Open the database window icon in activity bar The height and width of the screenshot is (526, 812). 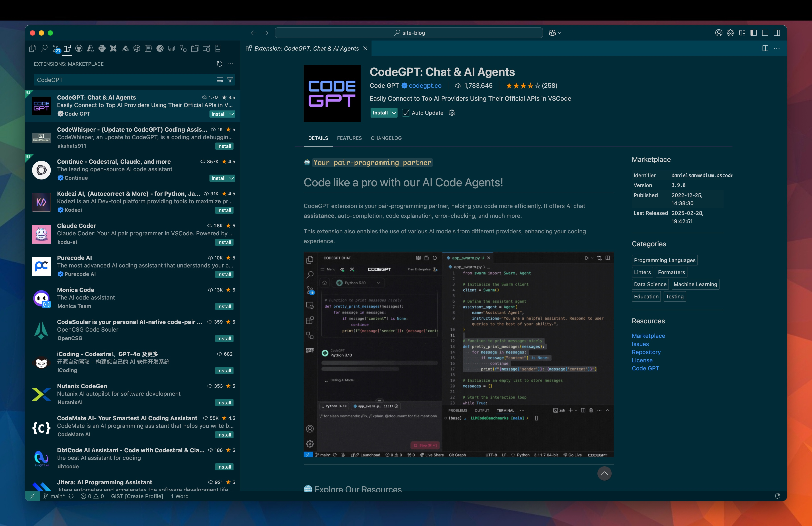(x=206, y=48)
